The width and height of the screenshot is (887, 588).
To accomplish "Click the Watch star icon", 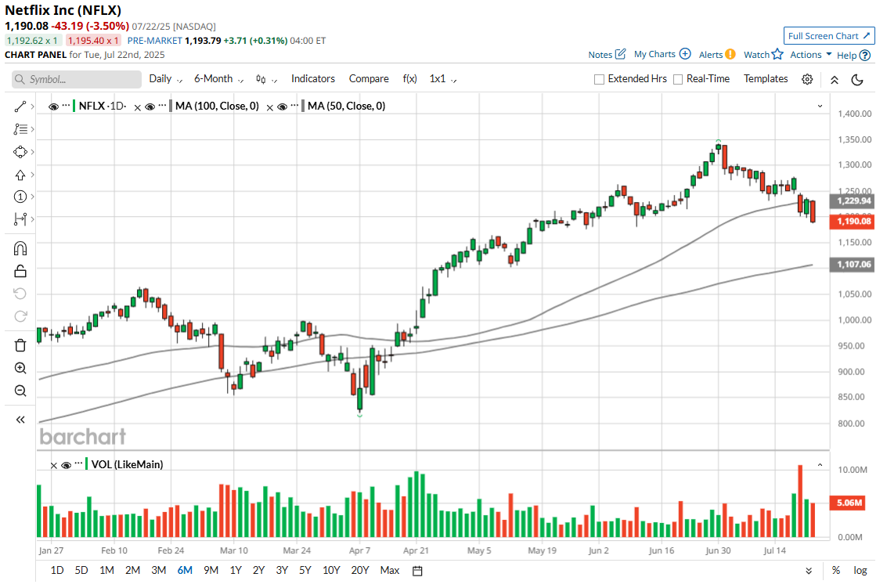I will coord(778,54).
